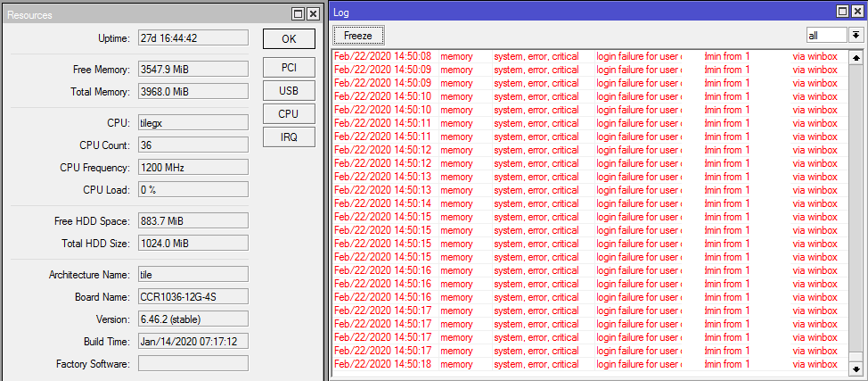Select the log entry at 14:50:08
The height and width of the screenshot is (381, 868).
click(x=590, y=56)
